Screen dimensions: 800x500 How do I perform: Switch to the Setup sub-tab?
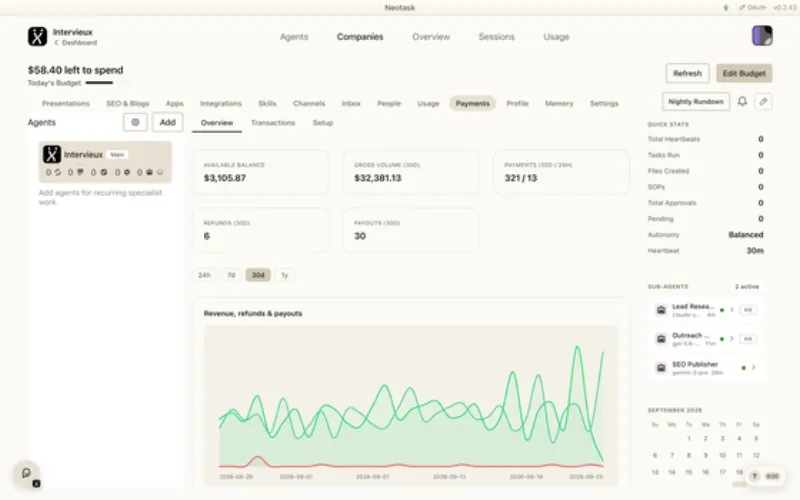(322, 123)
